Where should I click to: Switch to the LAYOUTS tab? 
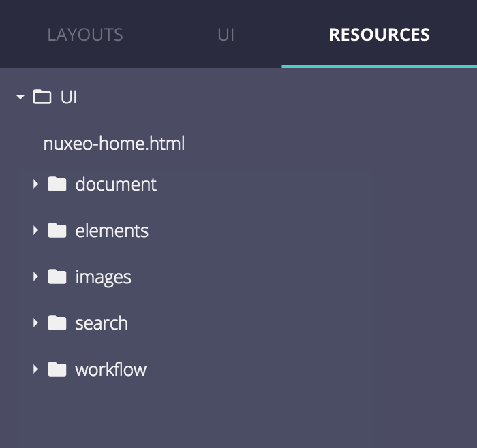[85, 35]
